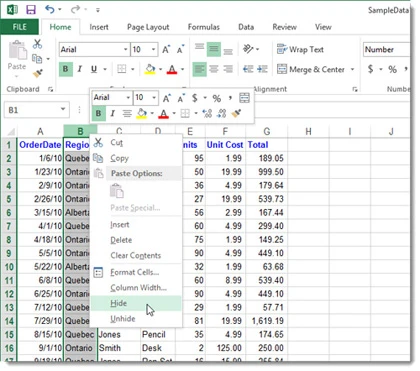Choose Insert from the context menu
The image size is (420, 371).
coord(136,225)
